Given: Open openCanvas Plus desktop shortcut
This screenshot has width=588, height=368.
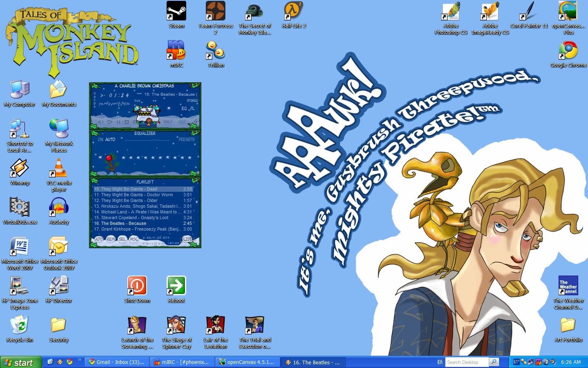Looking at the screenshot, I should (x=568, y=18).
